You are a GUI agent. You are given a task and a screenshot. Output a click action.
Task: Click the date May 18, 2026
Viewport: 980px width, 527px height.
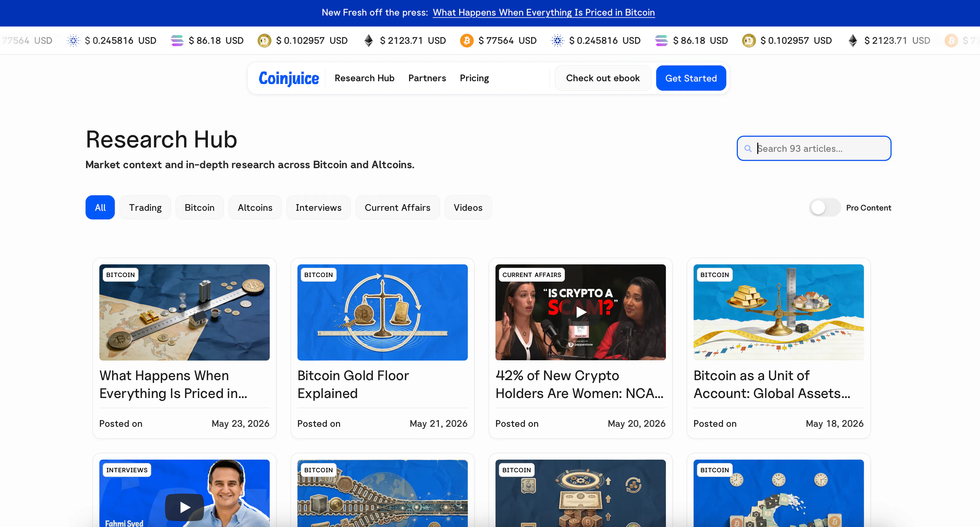tap(835, 424)
